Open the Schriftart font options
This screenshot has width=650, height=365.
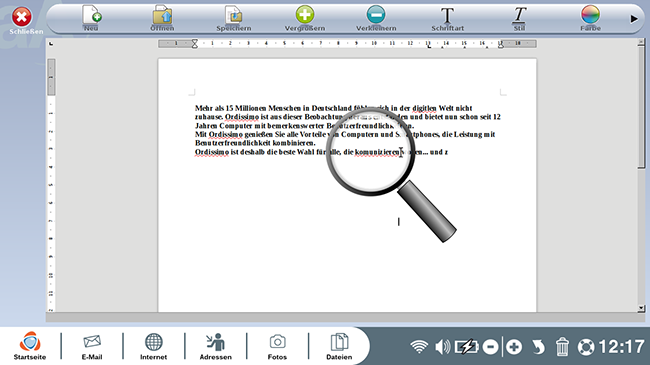point(447,18)
